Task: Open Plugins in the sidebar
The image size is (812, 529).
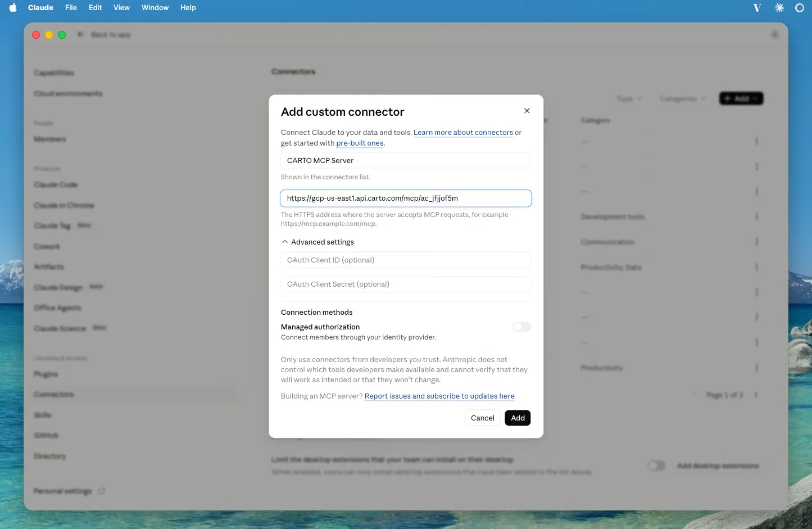Action: coord(46,374)
